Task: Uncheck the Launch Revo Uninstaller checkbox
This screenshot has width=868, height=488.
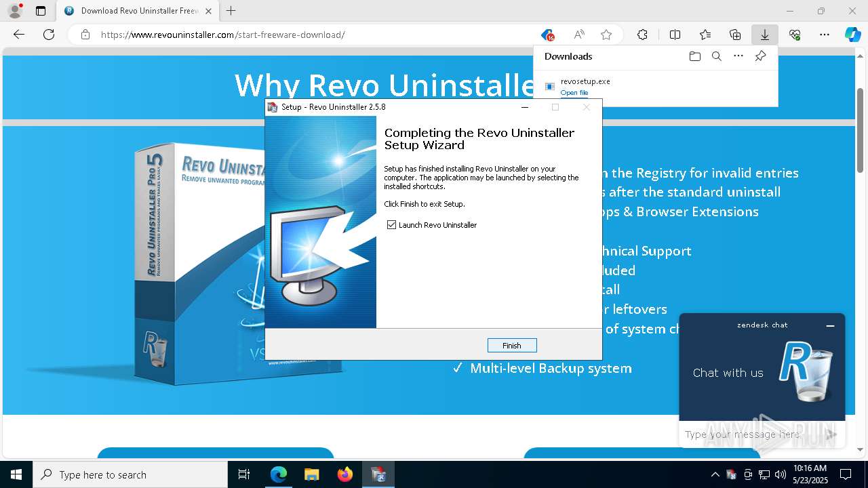Action: pyautogui.click(x=391, y=225)
